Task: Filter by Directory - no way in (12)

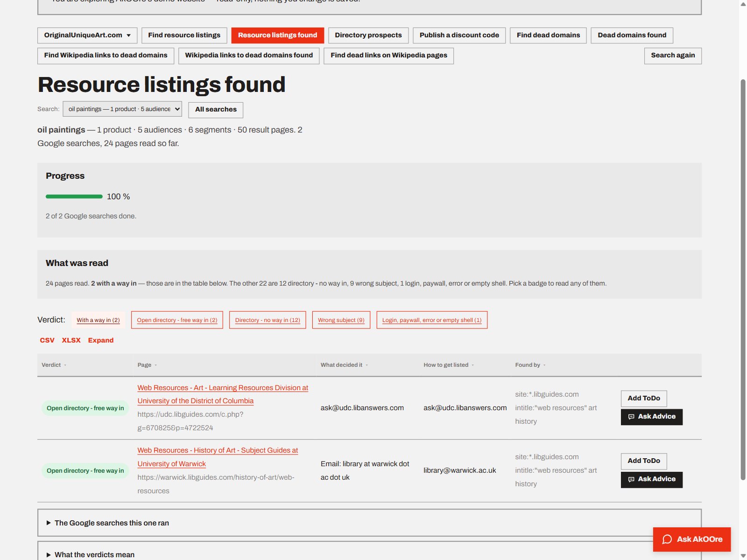Action: click(268, 320)
